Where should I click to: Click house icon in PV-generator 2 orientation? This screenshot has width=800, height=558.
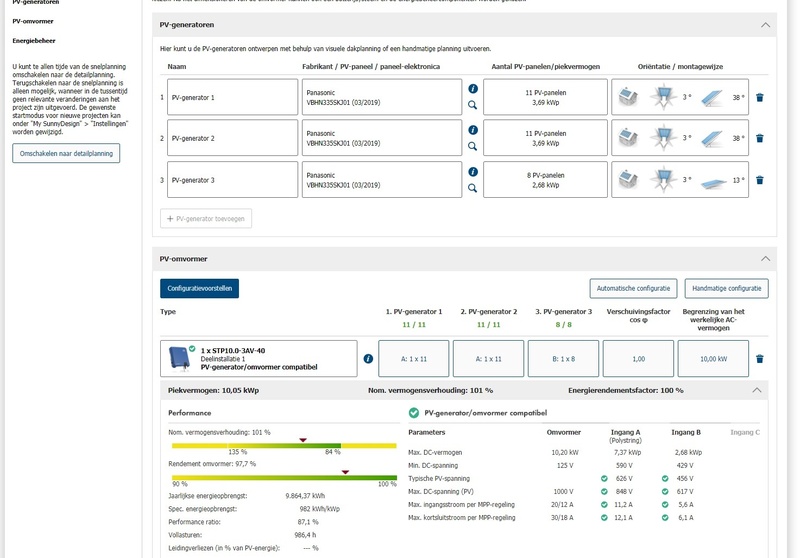(628, 138)
